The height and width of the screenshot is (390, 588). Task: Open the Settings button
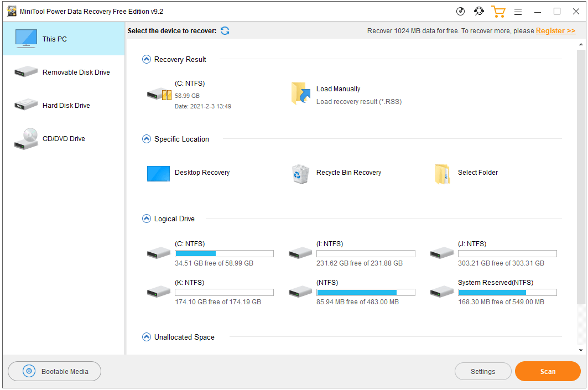point(483,372)
